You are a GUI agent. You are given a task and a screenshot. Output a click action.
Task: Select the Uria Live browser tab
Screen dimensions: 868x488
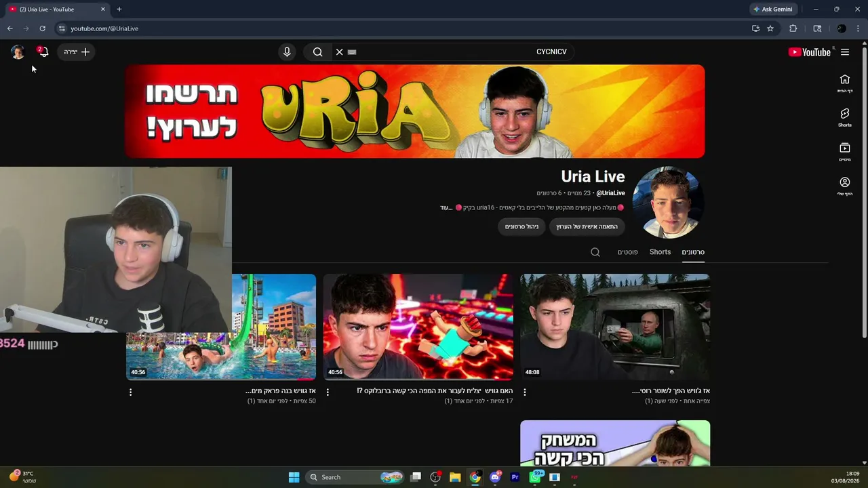click(x=57, y=9)
